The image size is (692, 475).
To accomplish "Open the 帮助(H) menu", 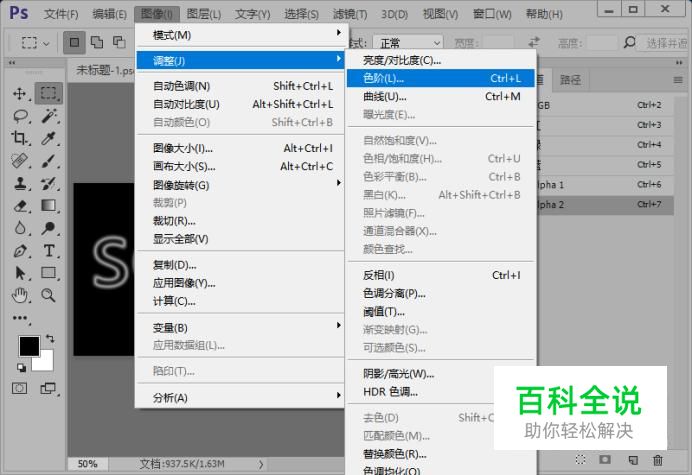I will coord(544,14).
